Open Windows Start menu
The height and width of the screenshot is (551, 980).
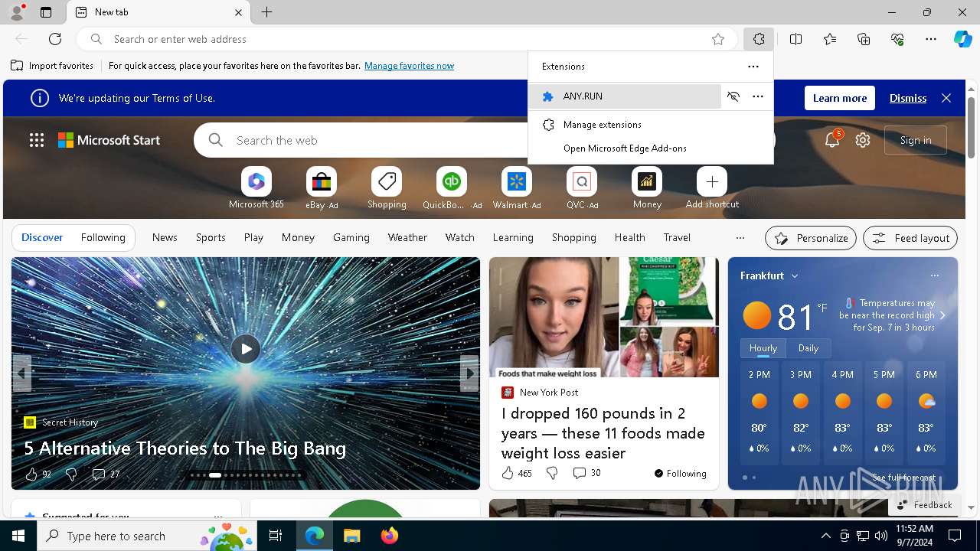[18, 536]
